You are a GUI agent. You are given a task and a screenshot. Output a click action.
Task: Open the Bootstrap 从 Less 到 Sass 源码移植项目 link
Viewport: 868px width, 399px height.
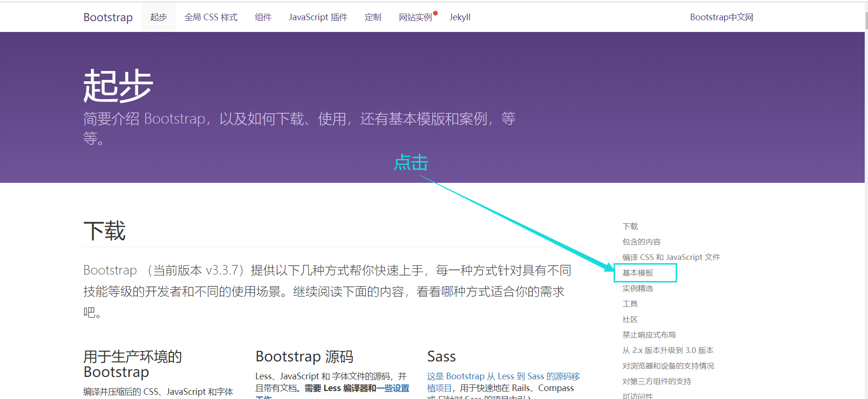tap(503, 382)
